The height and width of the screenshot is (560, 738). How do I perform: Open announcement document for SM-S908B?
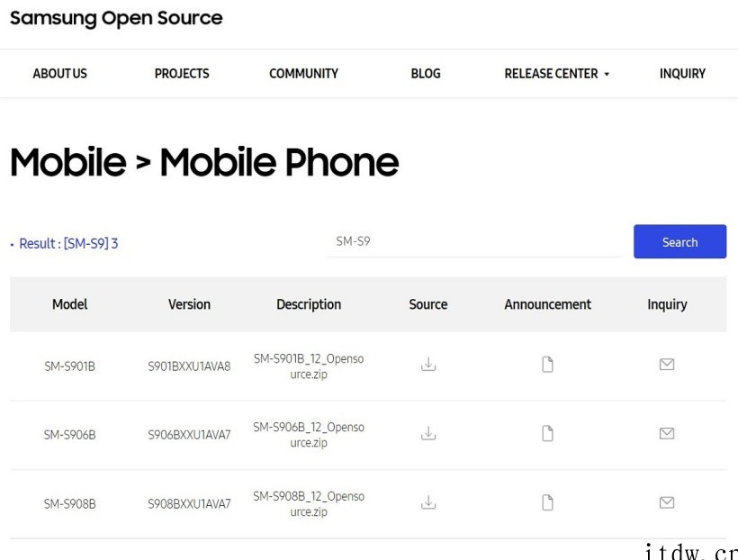[x=547, y=502]
